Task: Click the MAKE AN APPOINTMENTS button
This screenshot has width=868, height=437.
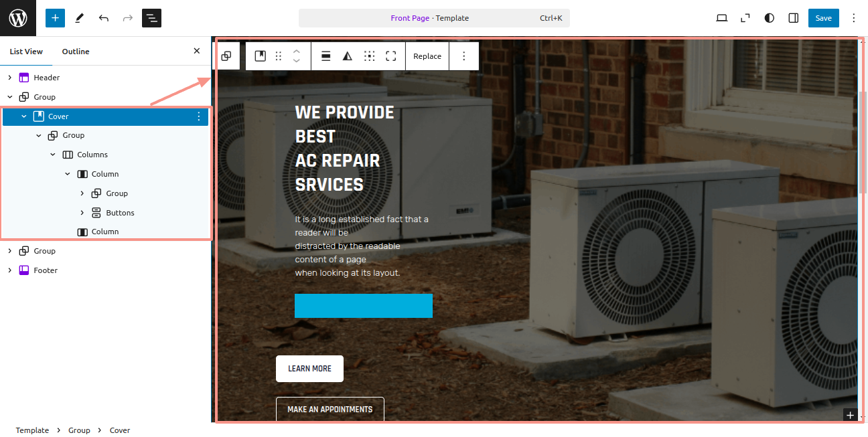Action: (x=330, y=409)
